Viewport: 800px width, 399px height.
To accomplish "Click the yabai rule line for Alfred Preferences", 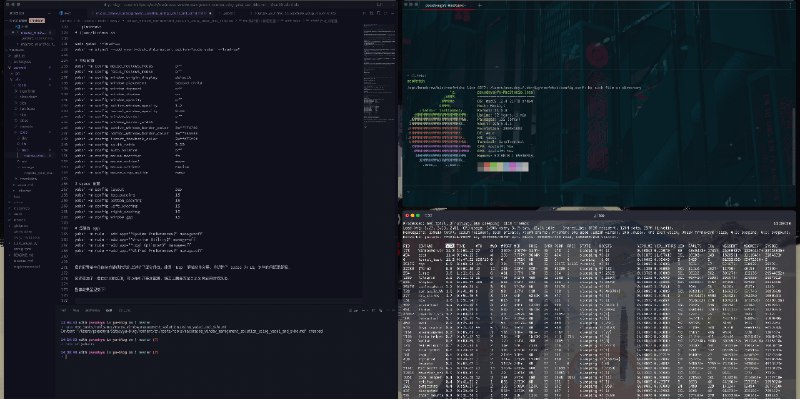I will tap(139, 251).
